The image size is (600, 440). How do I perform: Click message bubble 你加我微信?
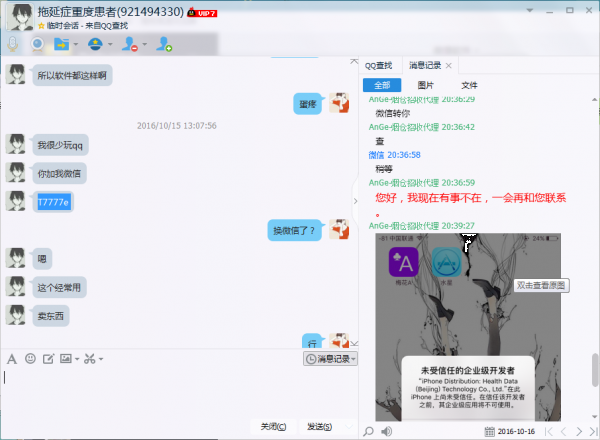point(59,174)
